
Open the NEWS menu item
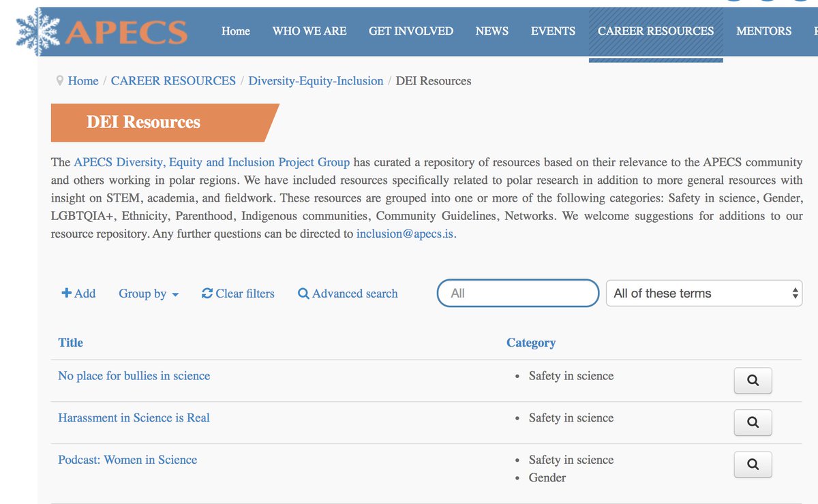tap(492, 31)
